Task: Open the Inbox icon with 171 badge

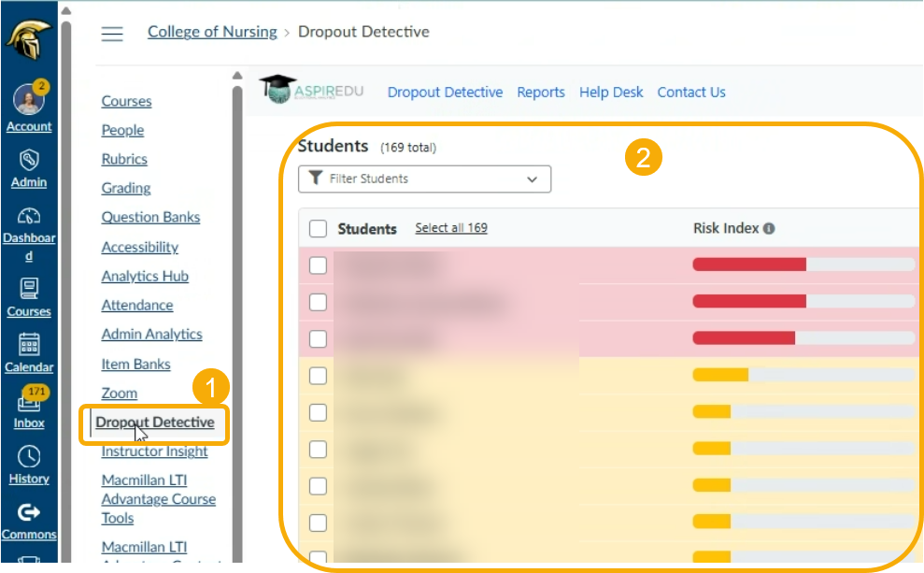Action: click(29, 400)
